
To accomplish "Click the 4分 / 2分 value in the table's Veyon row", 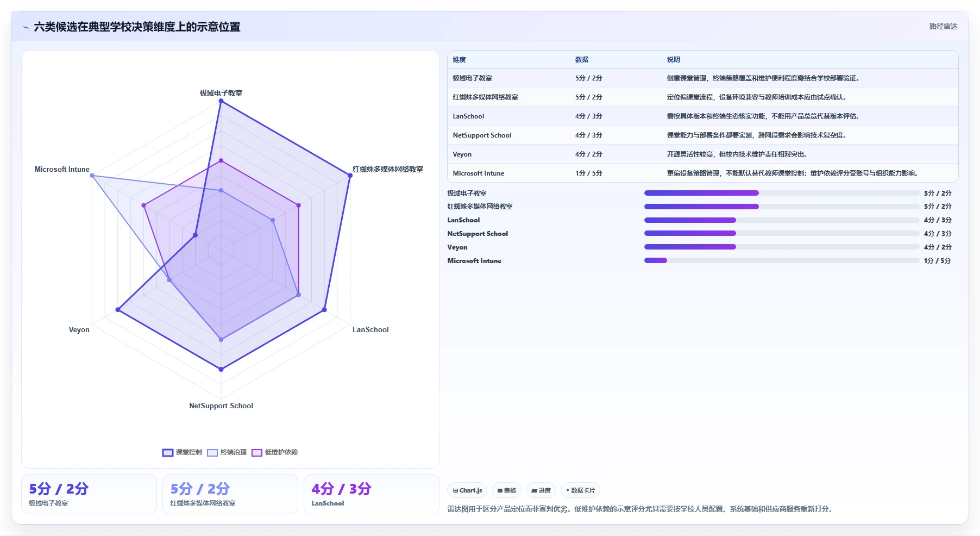I will click(x=589, y=154).
